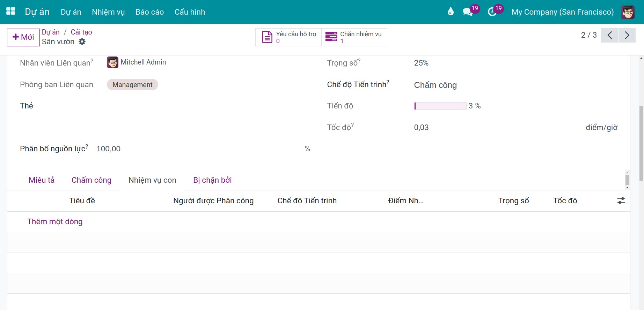
Task: Switch to the Chấm công tab
Action: [92, 180]
